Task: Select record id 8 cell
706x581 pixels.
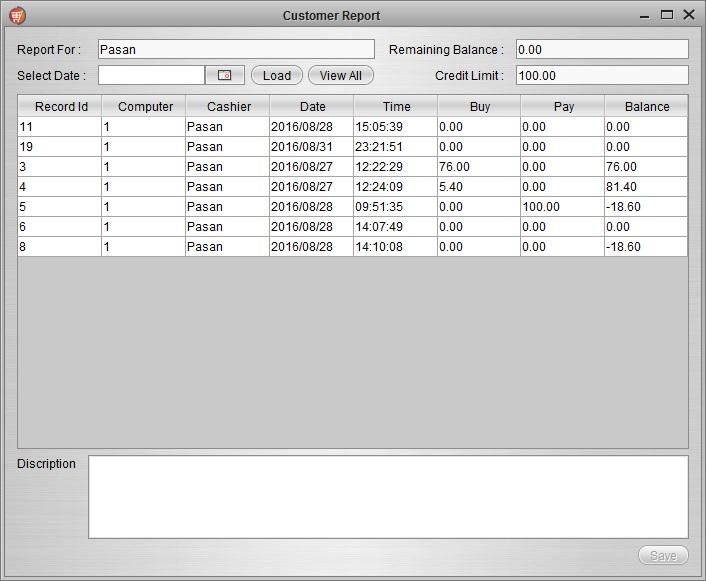Action: [60, 246]
